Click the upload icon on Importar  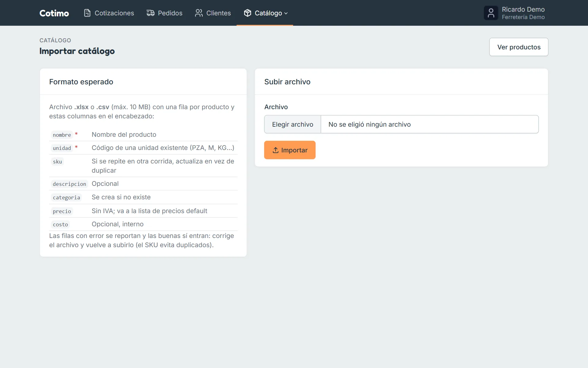click(x=276, y=150)
